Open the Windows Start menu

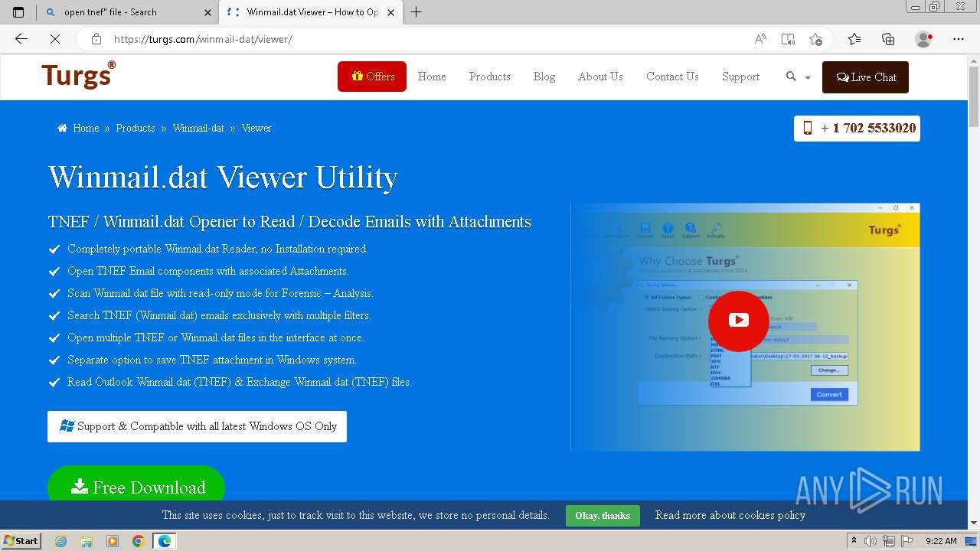pos(21,540)
